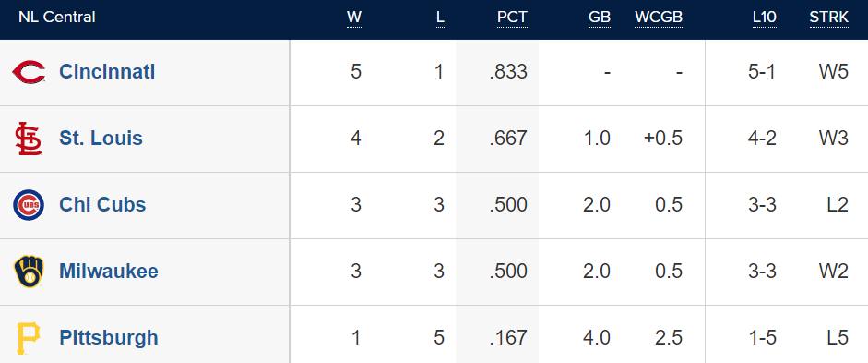Image resolution: width=868 pixels, height=363 pixels.
Task: Open the St. Louis team link
Action: click(x=101, y=138)
